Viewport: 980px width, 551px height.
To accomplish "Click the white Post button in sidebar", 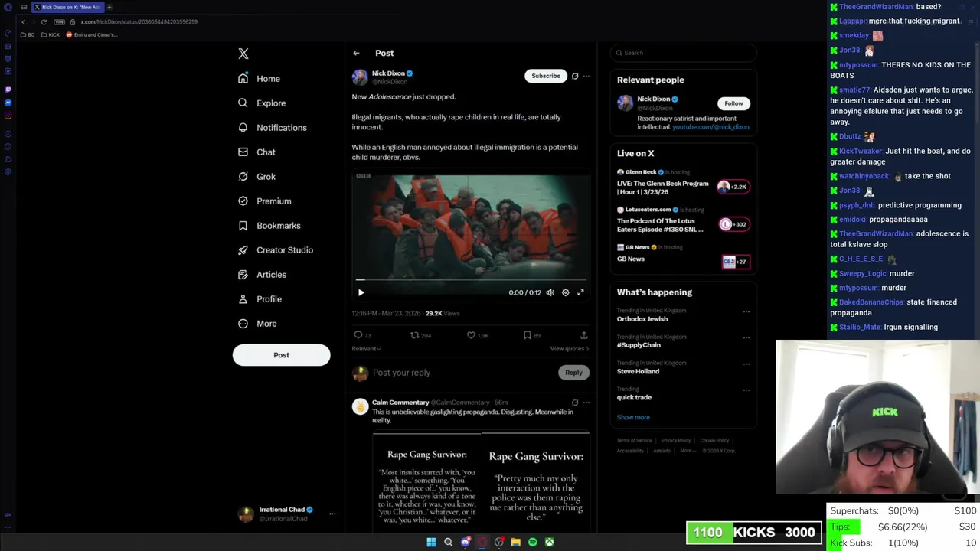I will (281, 355).
